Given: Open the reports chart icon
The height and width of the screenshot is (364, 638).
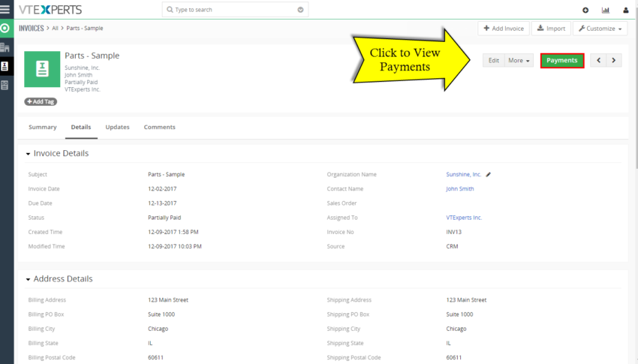Looking at the screenshot, I should [x=606, y=11].
